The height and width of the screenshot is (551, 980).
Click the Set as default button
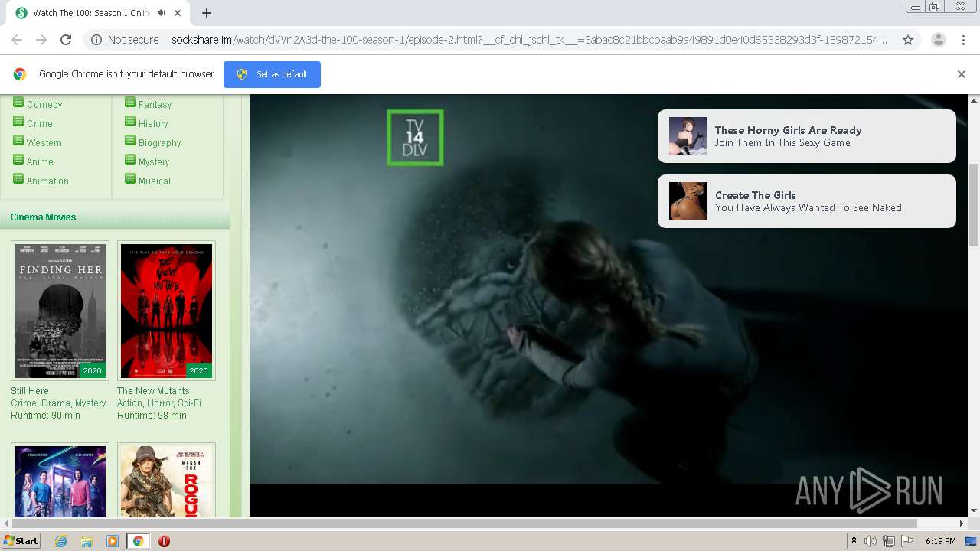(272, 74)
